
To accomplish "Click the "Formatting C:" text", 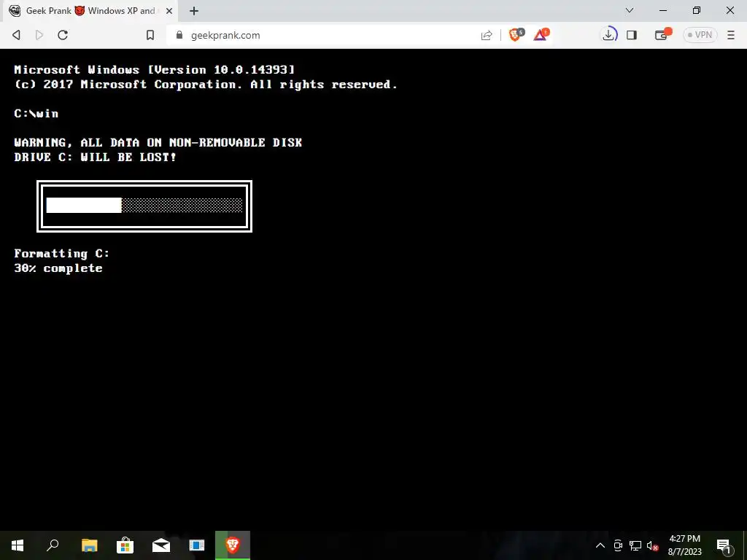I will pyautogui.click(x=62, y=253).
